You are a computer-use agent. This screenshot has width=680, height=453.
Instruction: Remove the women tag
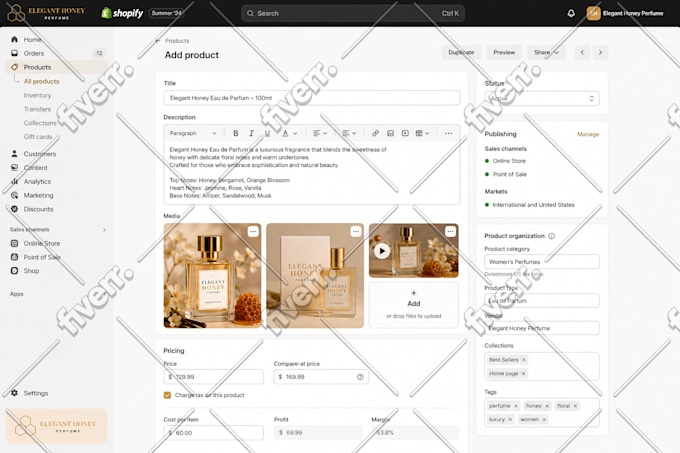(x=544, y=419)
